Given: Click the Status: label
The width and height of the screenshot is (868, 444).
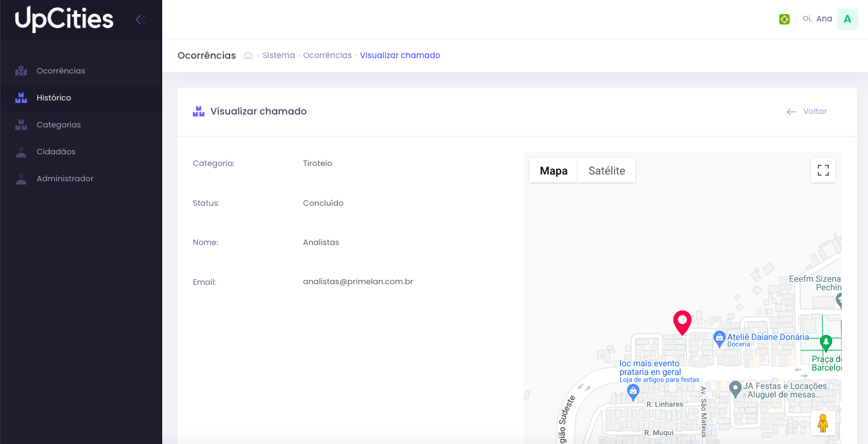Looking at the screenshot, I should pos(206,203).
